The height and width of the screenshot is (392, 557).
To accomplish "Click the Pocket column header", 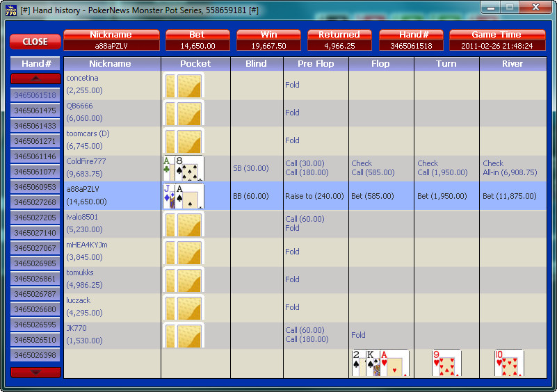I will pyautogui.click(x=195, y=63).
